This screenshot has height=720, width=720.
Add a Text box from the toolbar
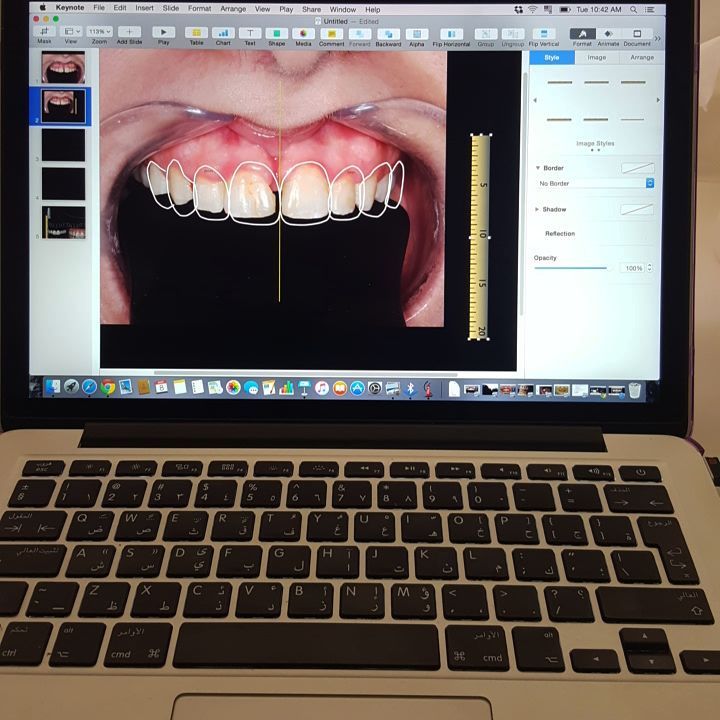pyautogui.click(x=250, y=33)
